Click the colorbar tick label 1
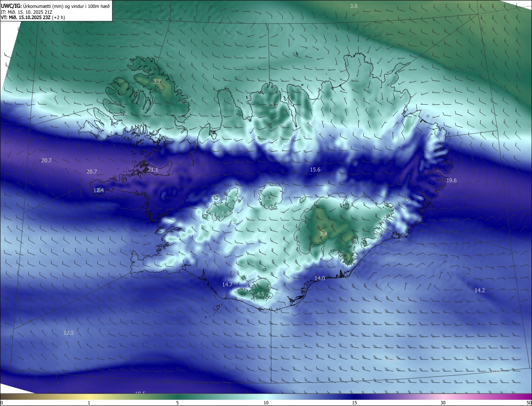Viewport: 532px width, 406px height. click(x=89, y=403)
